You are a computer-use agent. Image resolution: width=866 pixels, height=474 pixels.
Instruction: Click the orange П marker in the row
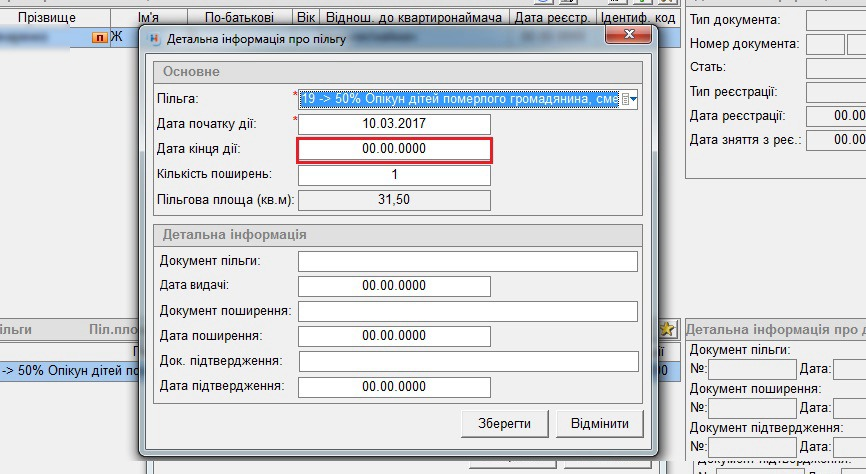pos(98,37)
